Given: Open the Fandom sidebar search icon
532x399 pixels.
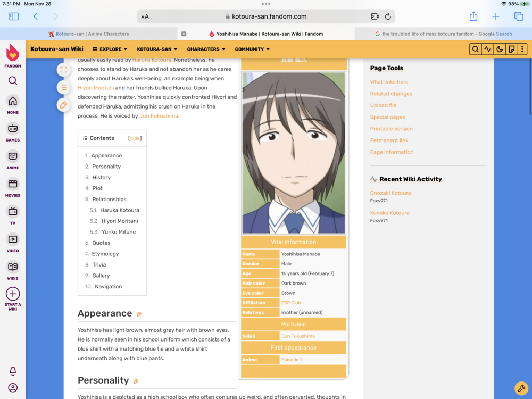Looking at the screenshot, I should pyautogui.click(x=13, y=81).
